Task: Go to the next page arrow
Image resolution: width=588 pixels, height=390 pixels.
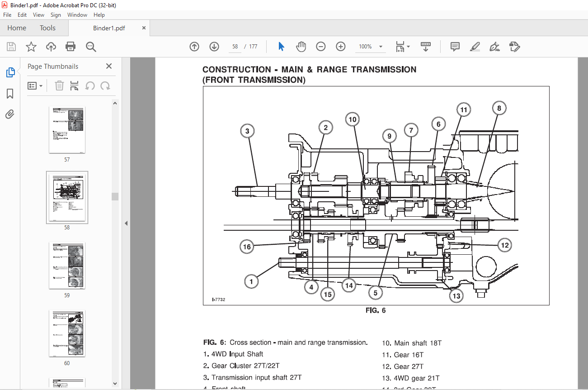Action: [214, 47]
